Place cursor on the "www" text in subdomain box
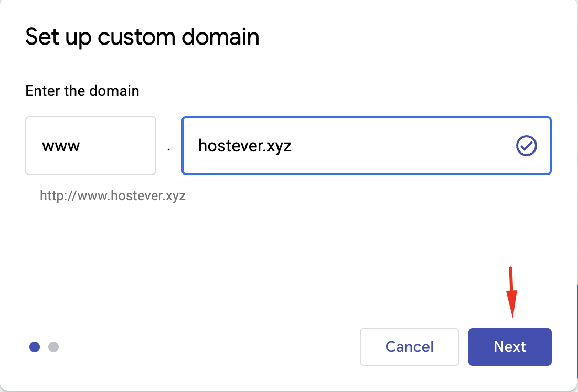The image size is (578, 392). (x=61, y=146)
